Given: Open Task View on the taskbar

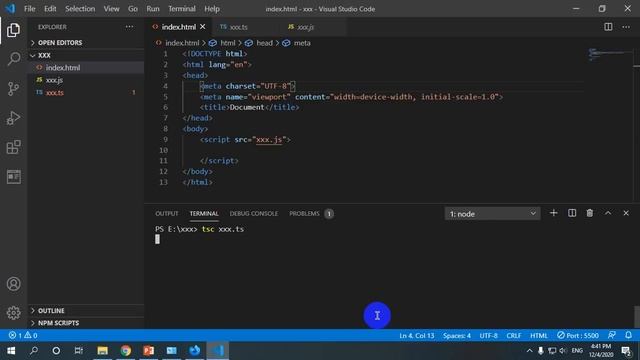Looking at the screenshot, I should [79, 351].
